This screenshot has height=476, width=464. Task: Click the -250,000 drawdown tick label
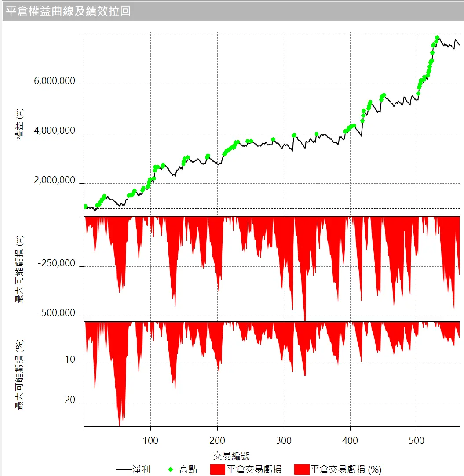point(56,264)
